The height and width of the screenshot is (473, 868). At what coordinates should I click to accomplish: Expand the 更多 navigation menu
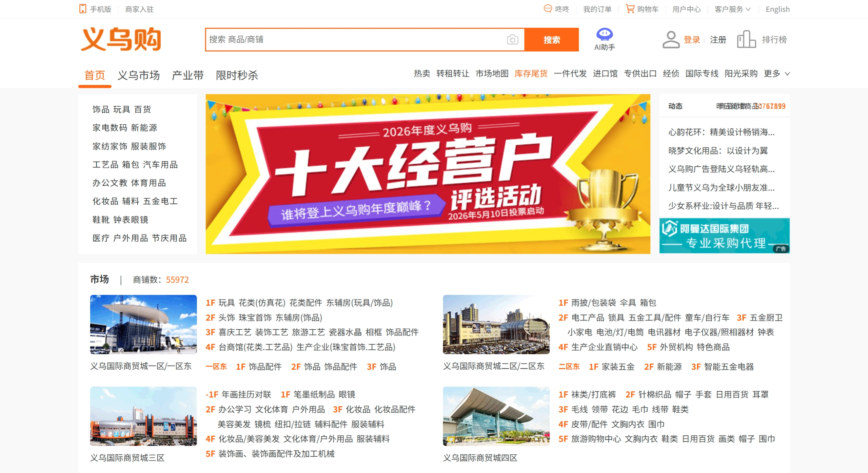(776, 74)
